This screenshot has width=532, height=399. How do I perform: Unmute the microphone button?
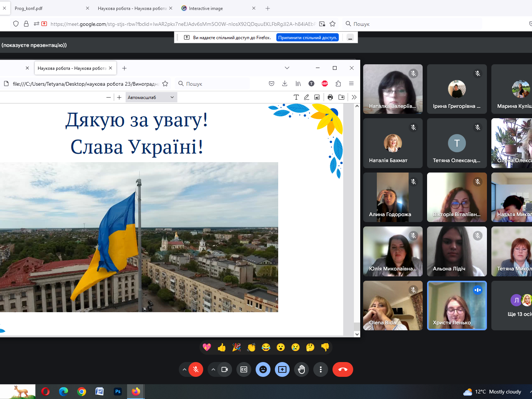[196, 369]
